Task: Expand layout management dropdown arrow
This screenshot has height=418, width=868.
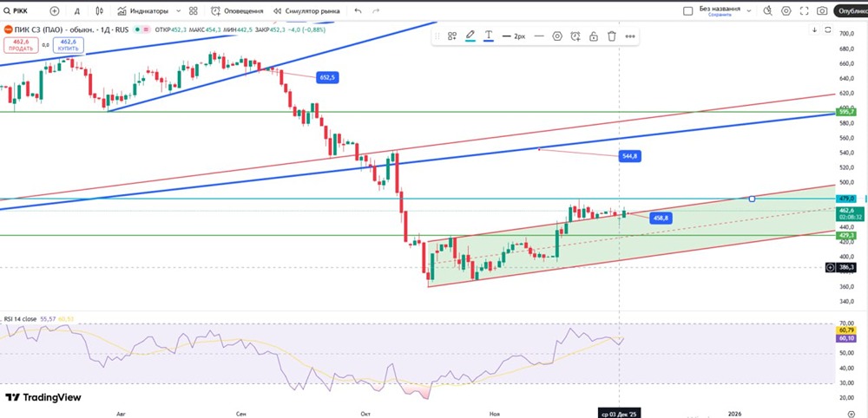Action: click(x=749, y=10)
